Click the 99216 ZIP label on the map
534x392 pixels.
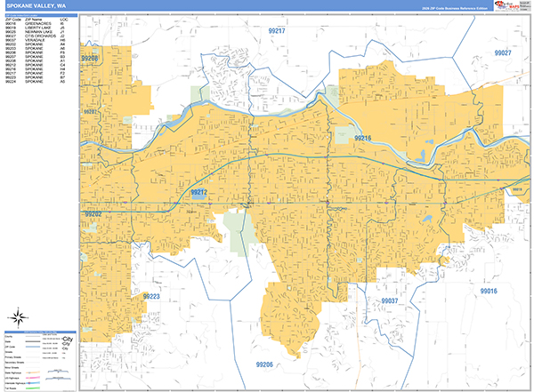(x=362, y=139)
